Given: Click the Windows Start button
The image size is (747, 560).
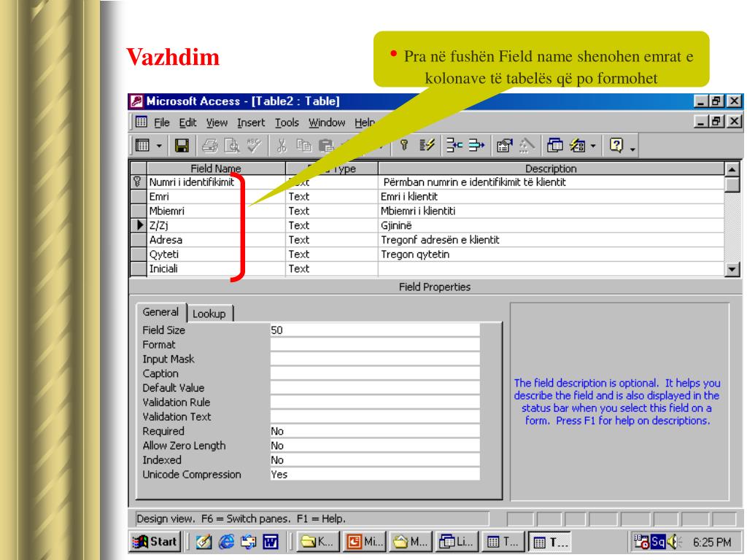Looking at the screenshot, I should 155,542.
